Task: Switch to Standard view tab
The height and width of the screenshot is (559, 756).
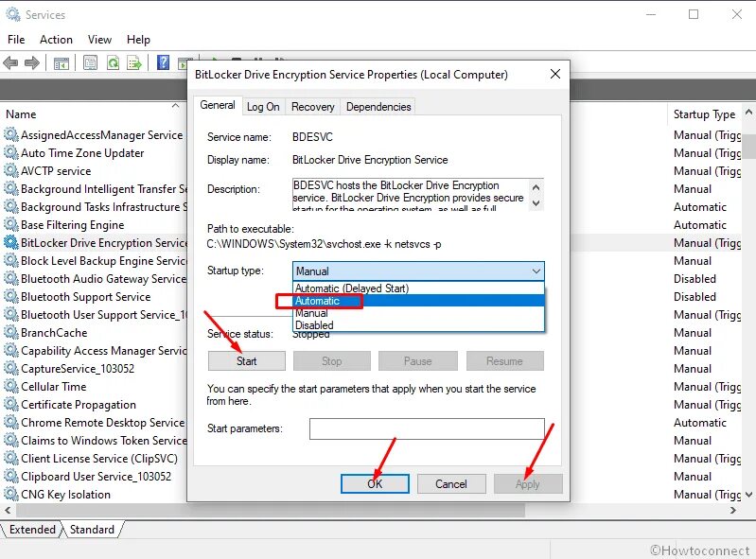Action: (x=92, y=530)
